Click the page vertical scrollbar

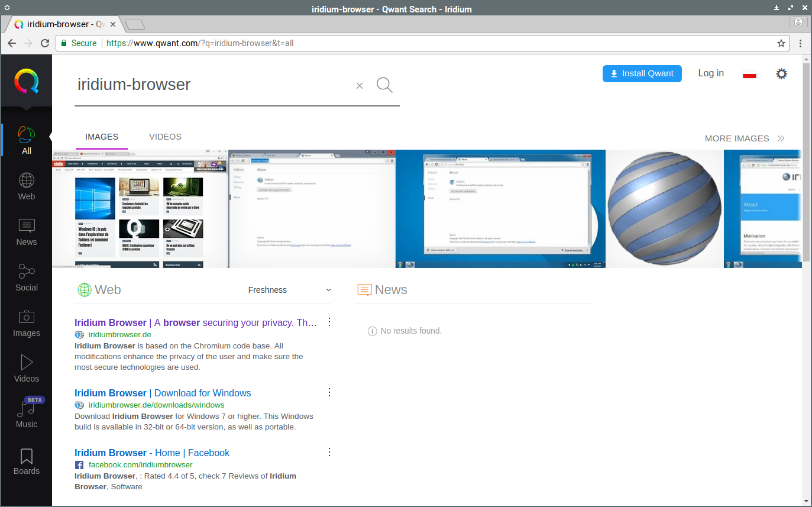pos(807,161)
